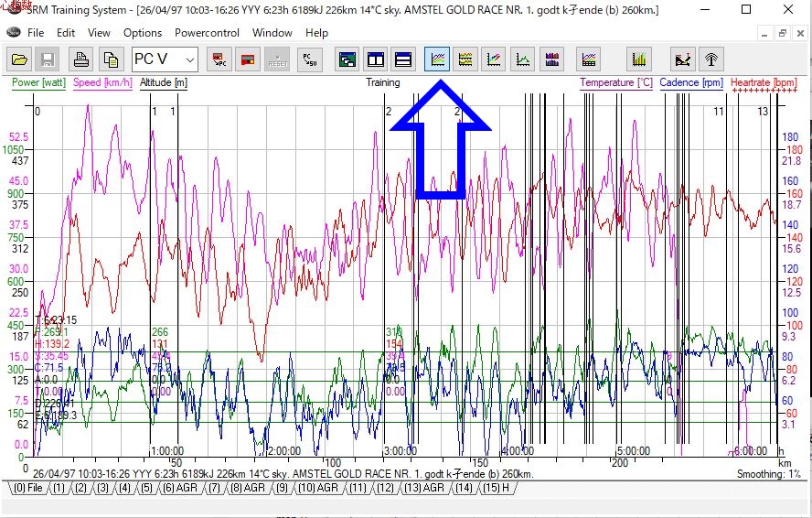This screenshot has width=812, height=518.
Task: Switch to the (13) AGR tab
Action: tap(424, 488)
